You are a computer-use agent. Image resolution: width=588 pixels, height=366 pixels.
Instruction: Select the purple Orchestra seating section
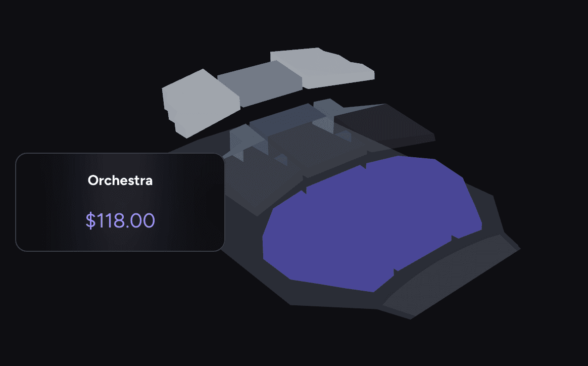tap(371, 222)
